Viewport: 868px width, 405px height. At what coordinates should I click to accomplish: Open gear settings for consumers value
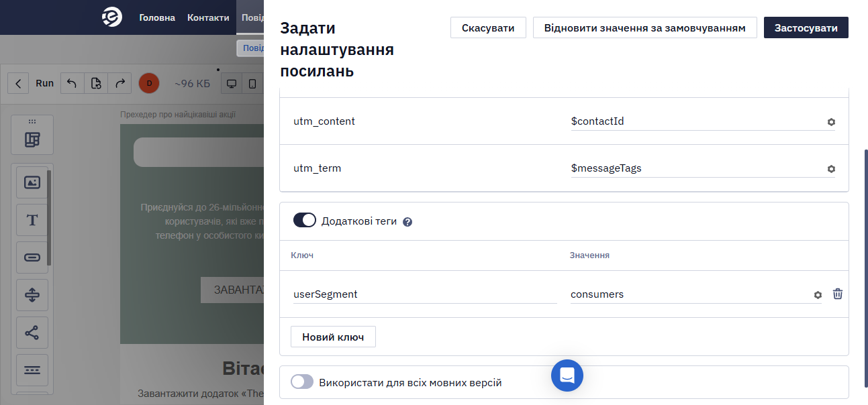[x=818, y=295]
